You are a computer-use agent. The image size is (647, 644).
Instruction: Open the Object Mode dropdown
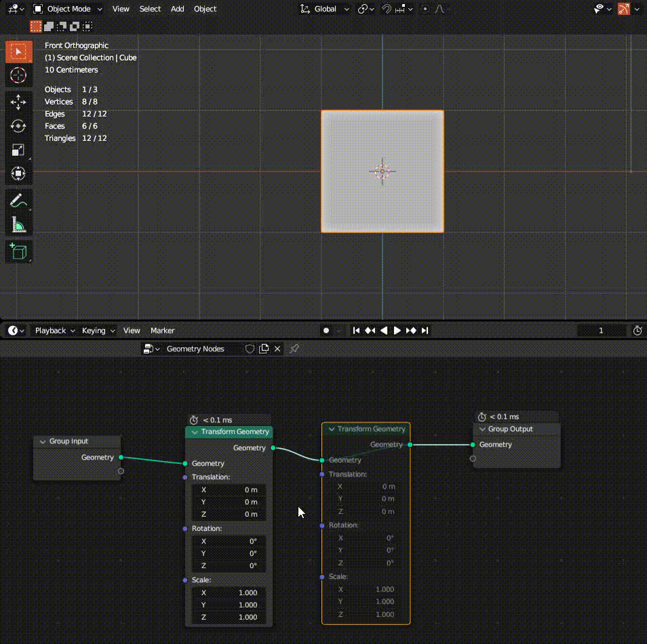[x=68, y=9]
